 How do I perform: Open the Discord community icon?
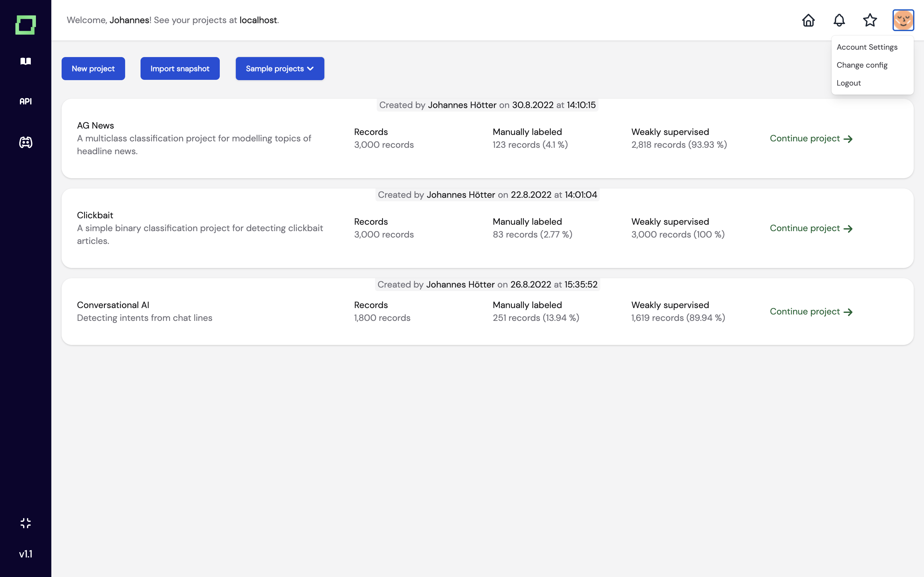pyautogui.click(x=26, y=142)
